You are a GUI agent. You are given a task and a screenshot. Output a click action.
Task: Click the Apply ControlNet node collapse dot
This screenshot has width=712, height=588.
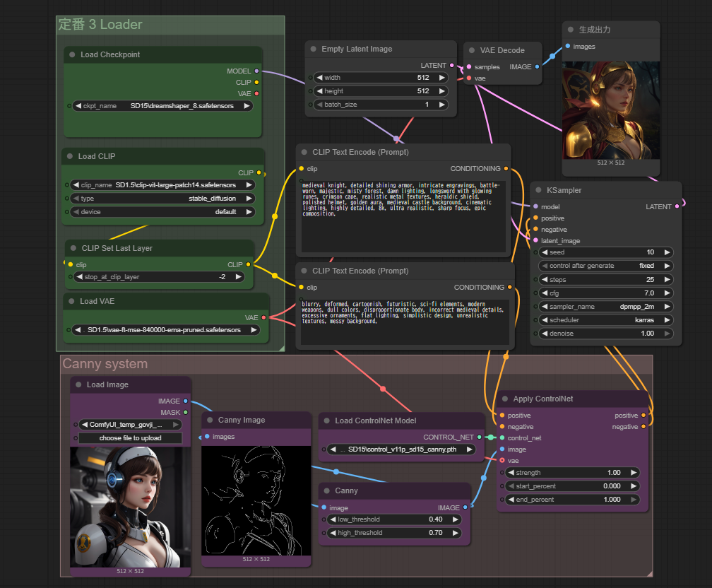point(504,399)
